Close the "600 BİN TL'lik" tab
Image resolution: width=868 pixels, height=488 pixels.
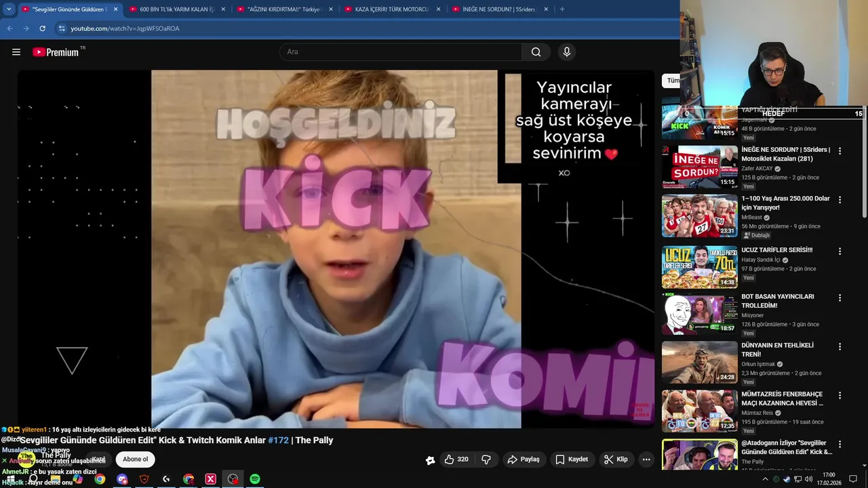[223, 9]
